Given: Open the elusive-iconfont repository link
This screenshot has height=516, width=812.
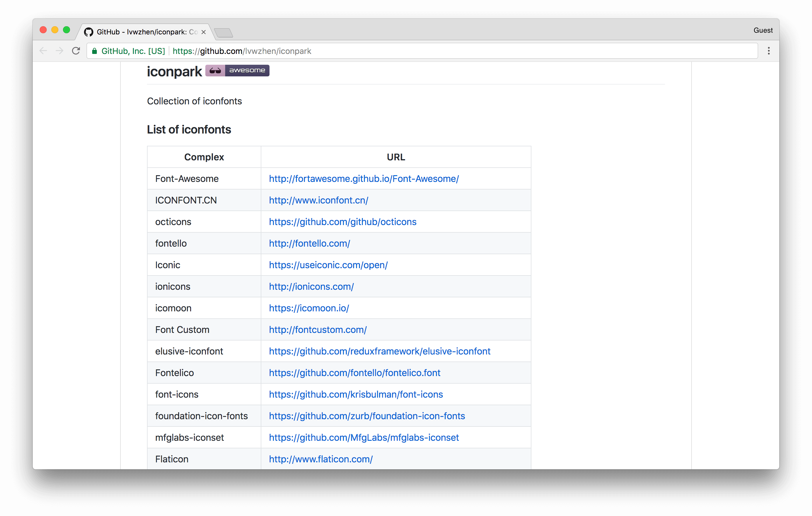Looking at the screenshot, I should 379,351.
